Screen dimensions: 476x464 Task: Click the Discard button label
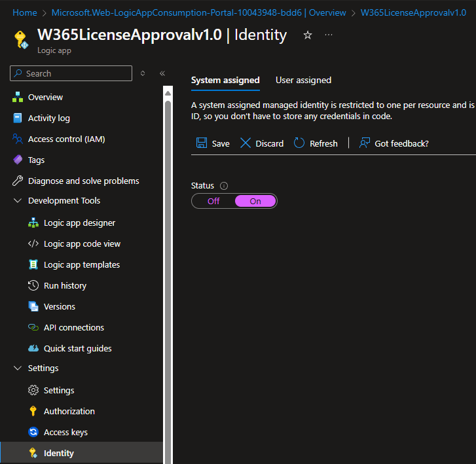point(270,143)
